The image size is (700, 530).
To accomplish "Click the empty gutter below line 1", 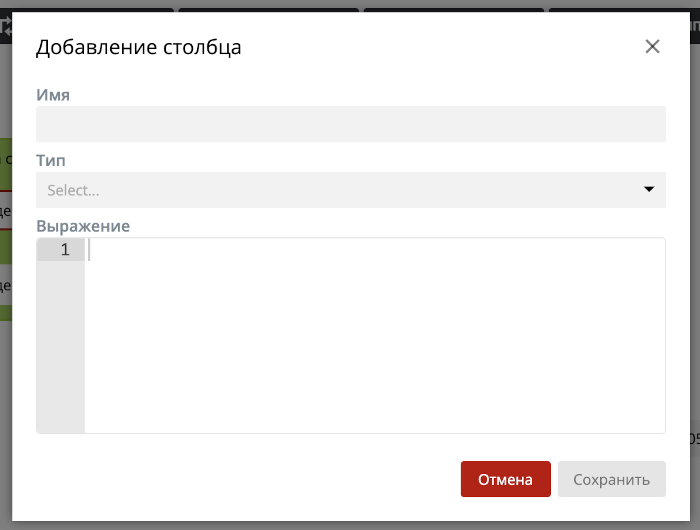I will coord(61,346).
